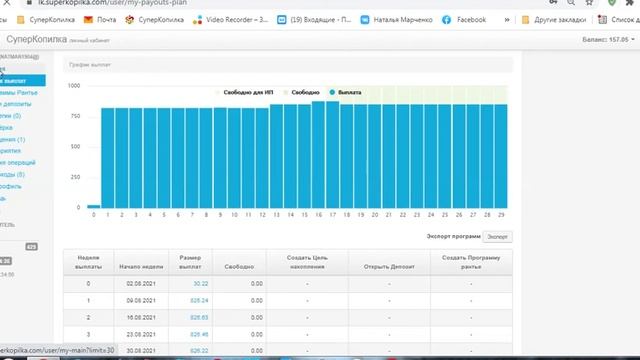Click the График выплат panel heading

90,64
